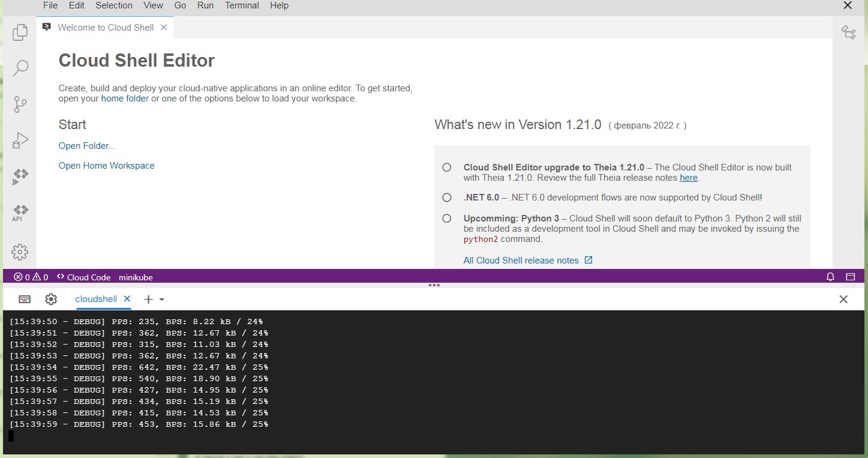This screenshot has width=868, height=458.
Task: Open the Cloud API view in the activity bar
Action: tap(20, 213)
